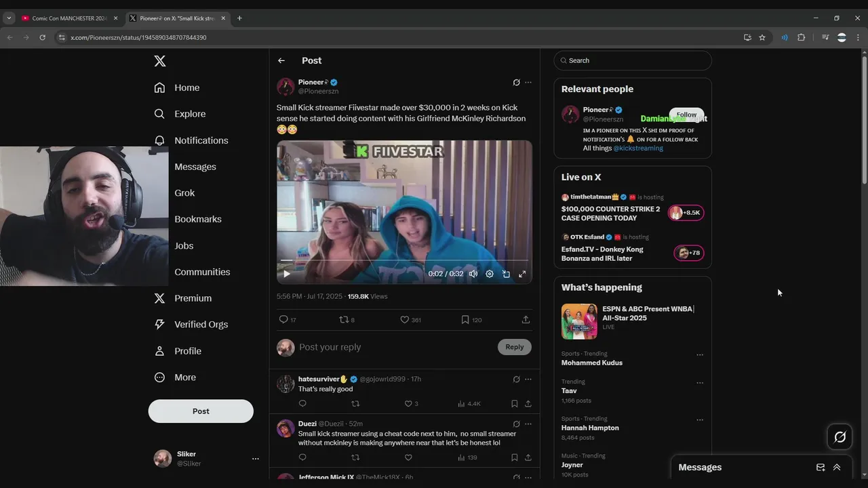Open Premium in sidebar
Image resolution: width=868 pixels, height=488 pixels.
(x=182, y=298)
